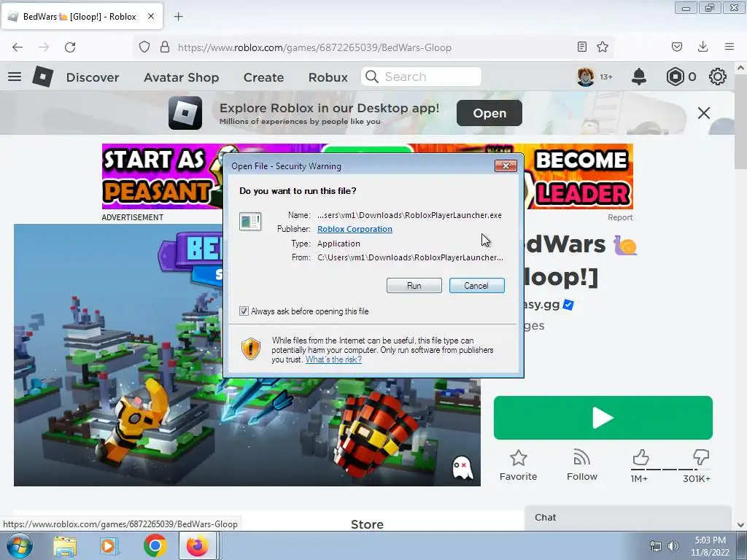Close the BedWars browser tab

tap(150, 16)
